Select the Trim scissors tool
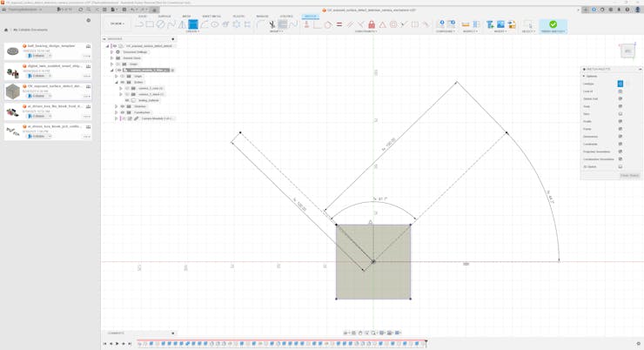The height and width of the screenshot is (350, 644). tap(272, 24)
